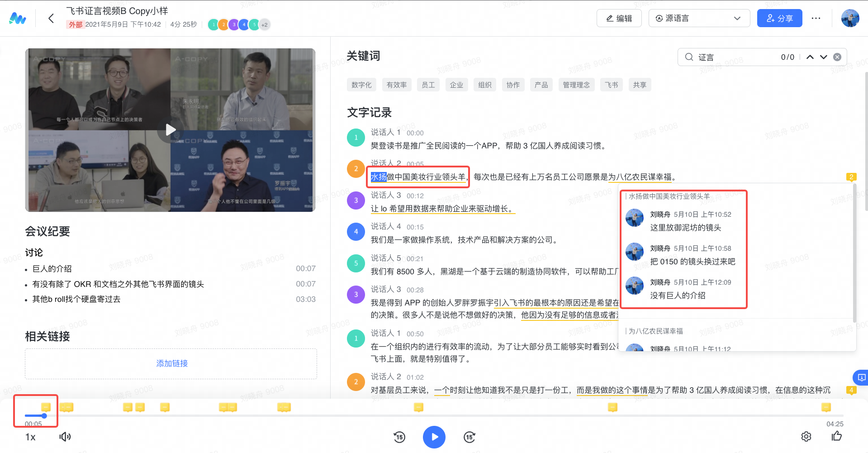Select the 产品 keyword tag
The width and height of the screenshot is (868, 453).
coord(541,85)
